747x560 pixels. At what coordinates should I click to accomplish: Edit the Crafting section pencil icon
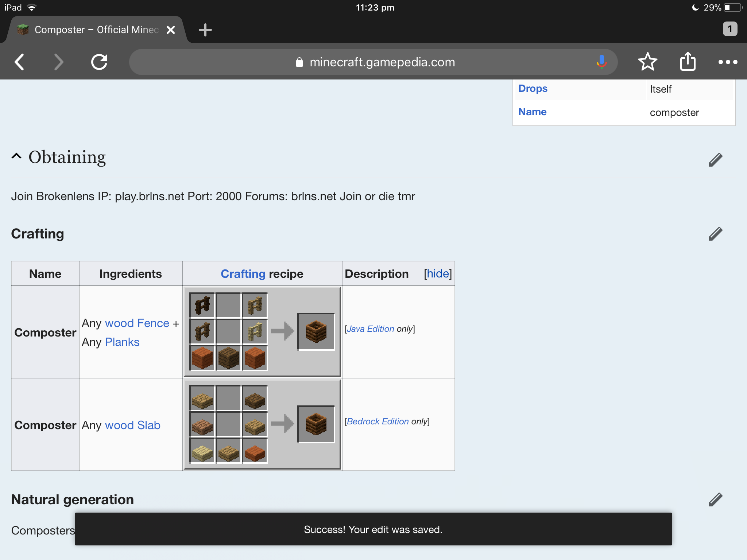(x=715, y=234)
